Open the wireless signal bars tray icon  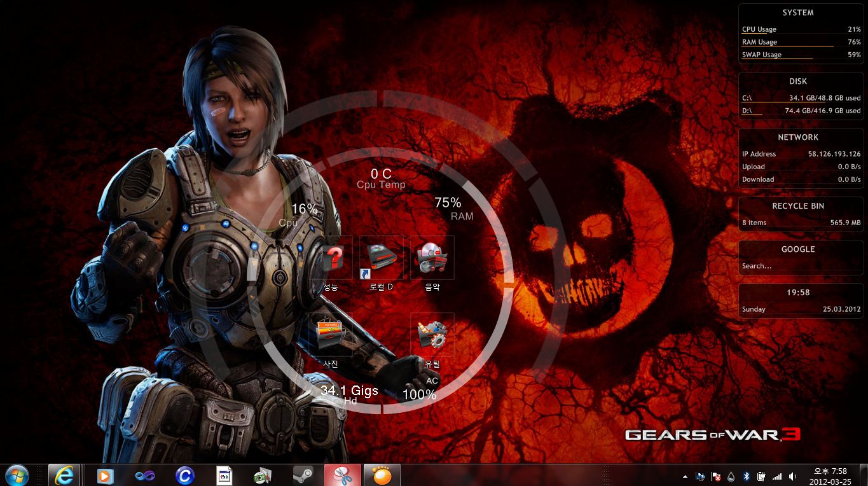(x=777, y=476)
